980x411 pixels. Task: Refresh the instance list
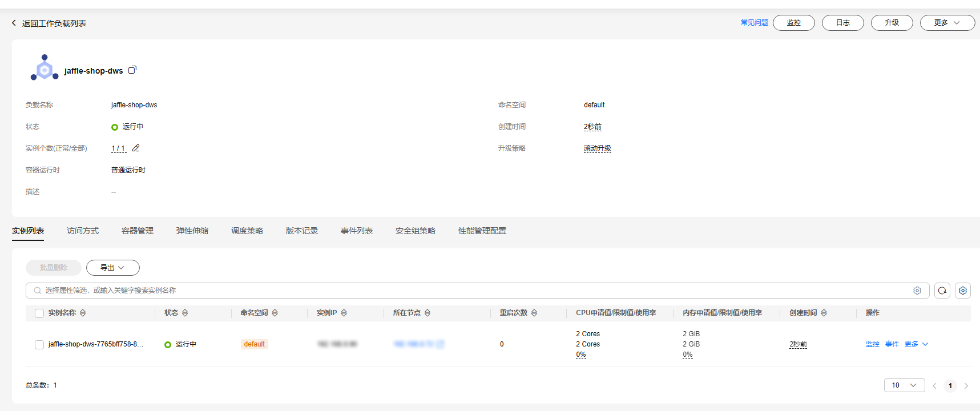pos(942,291)
